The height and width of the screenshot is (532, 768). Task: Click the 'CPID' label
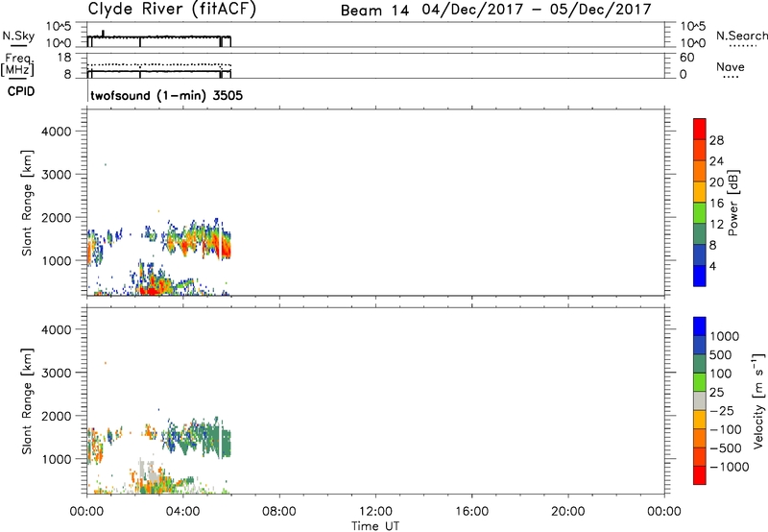tap(21, 91)
